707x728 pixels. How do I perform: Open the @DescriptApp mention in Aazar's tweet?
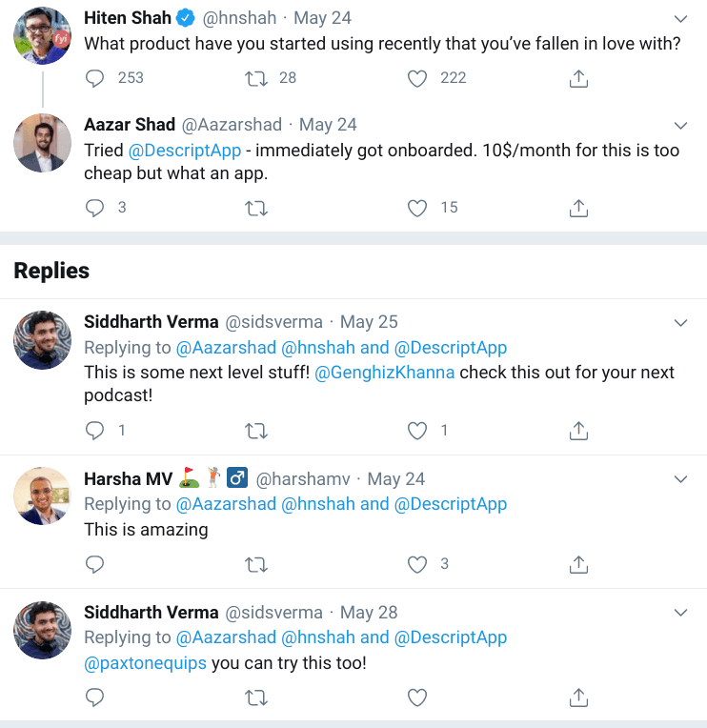(x=185, y=151)
